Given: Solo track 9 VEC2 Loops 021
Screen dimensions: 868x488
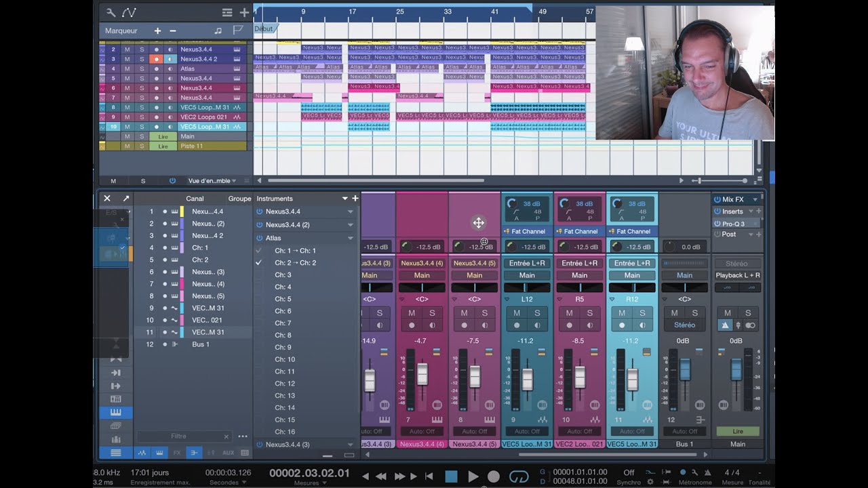Looking at the screenshot, I should click(x=142, y=117).
